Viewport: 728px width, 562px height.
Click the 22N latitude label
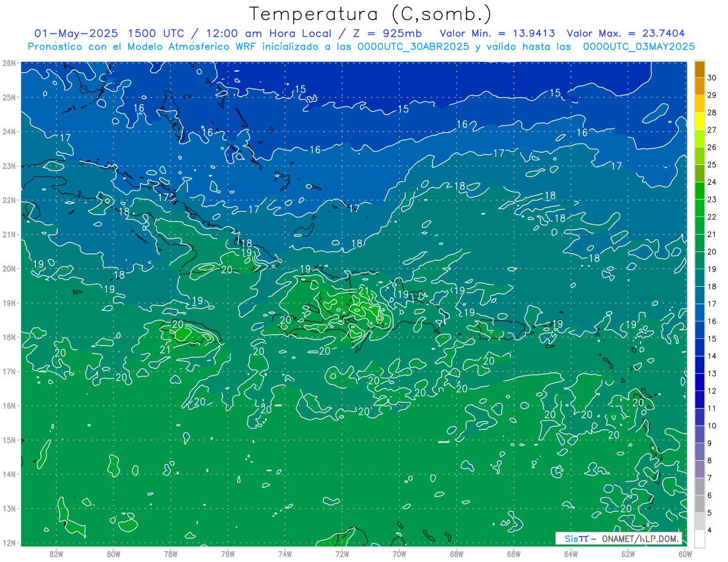pyautogui.click(x=8, y=200)
